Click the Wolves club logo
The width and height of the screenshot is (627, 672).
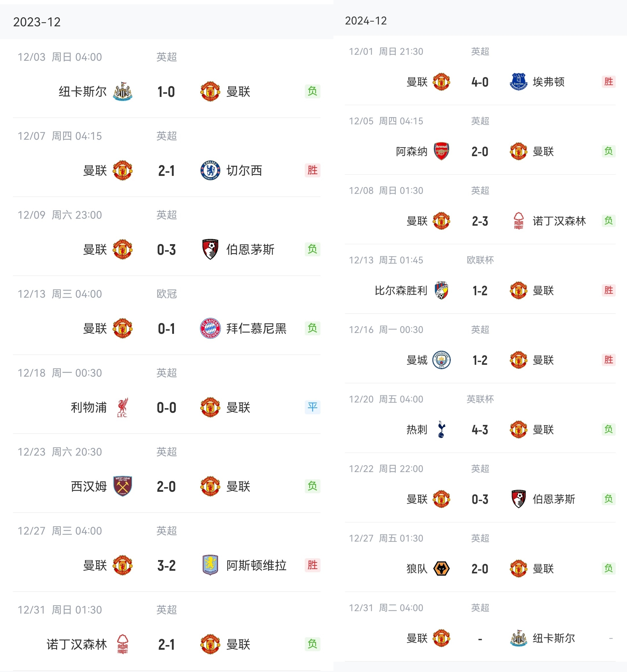tap(441, 568)
